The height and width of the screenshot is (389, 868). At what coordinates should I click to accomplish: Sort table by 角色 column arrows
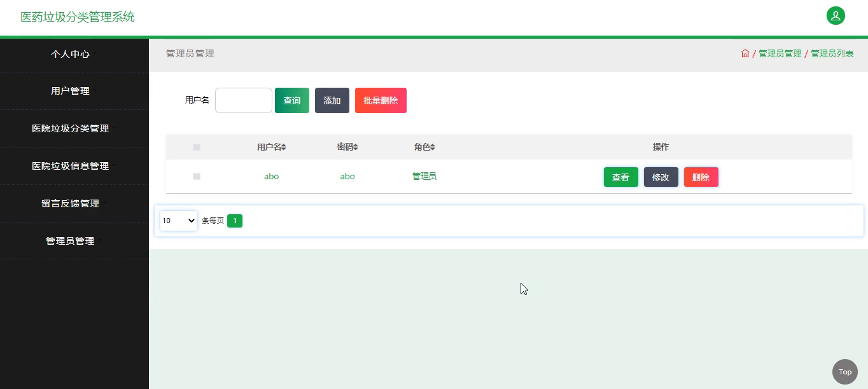coord(433,147)
